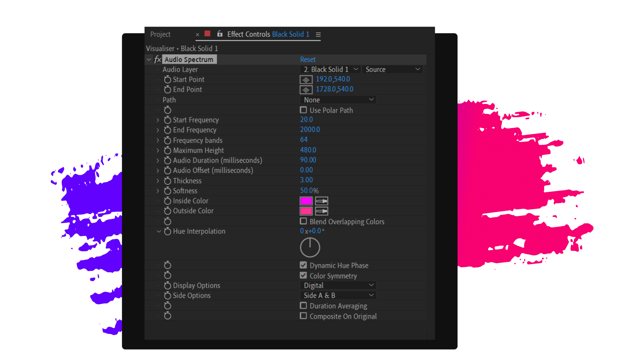Enable Duration Averaging checkbox
644x362 pixels.
(x=303, y=306)
